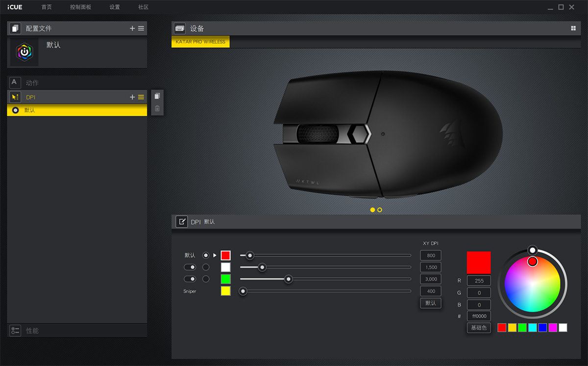Click the 默认 reset button under DPI values
This screenshot has height=366, width=588.
[x=431, y=303]
